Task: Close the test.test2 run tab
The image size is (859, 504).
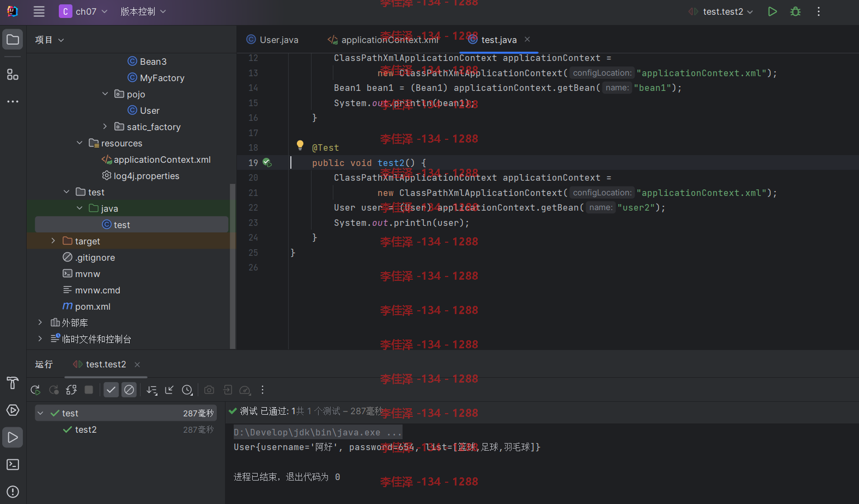Action: [x=137, y=365]
